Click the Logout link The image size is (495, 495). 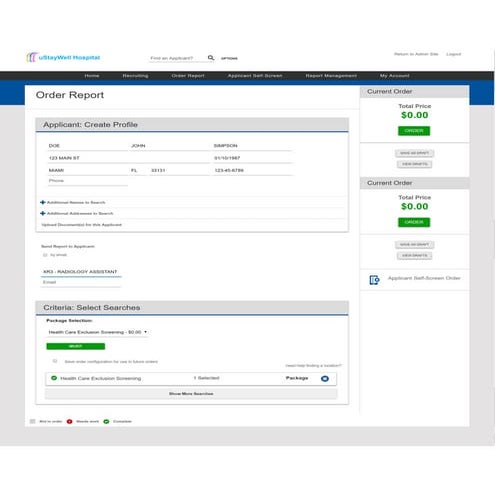coord(453,54)
